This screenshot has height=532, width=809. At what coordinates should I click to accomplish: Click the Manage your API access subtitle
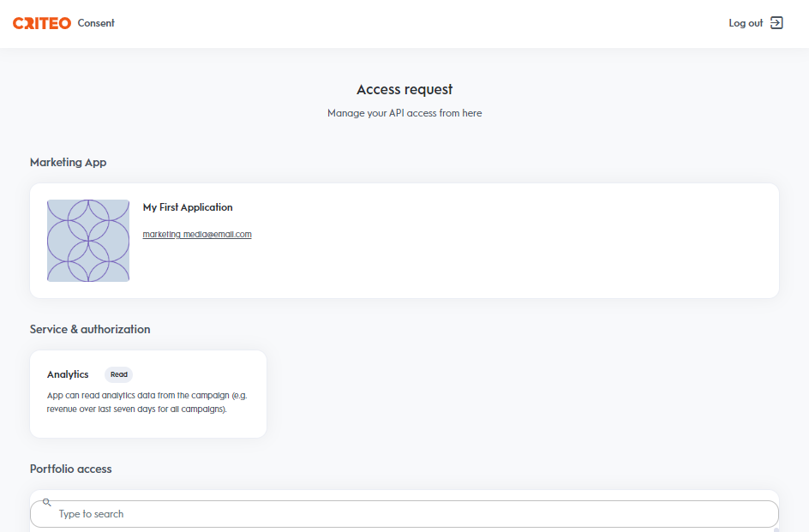(404, 113)
